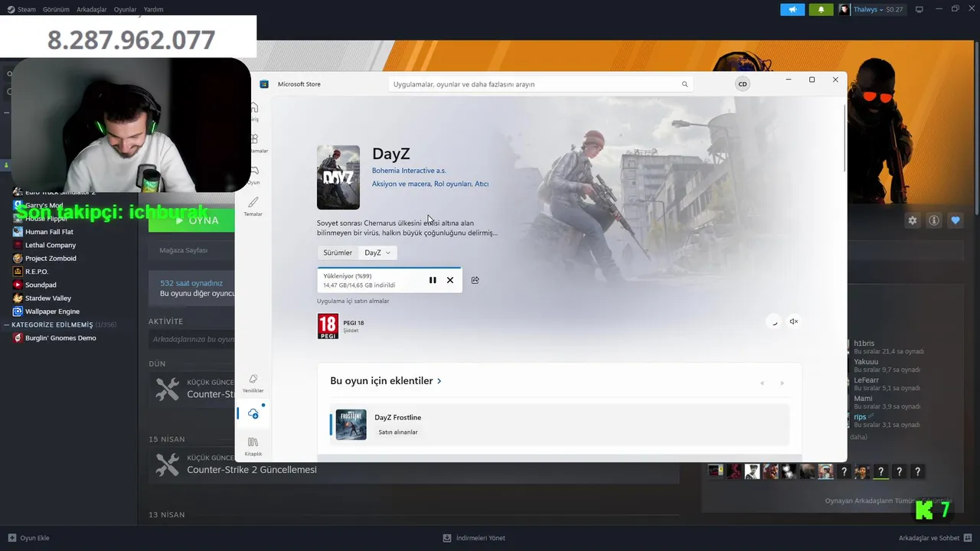Select Human Fall Flat in Steam library

[x=49, y=232]
